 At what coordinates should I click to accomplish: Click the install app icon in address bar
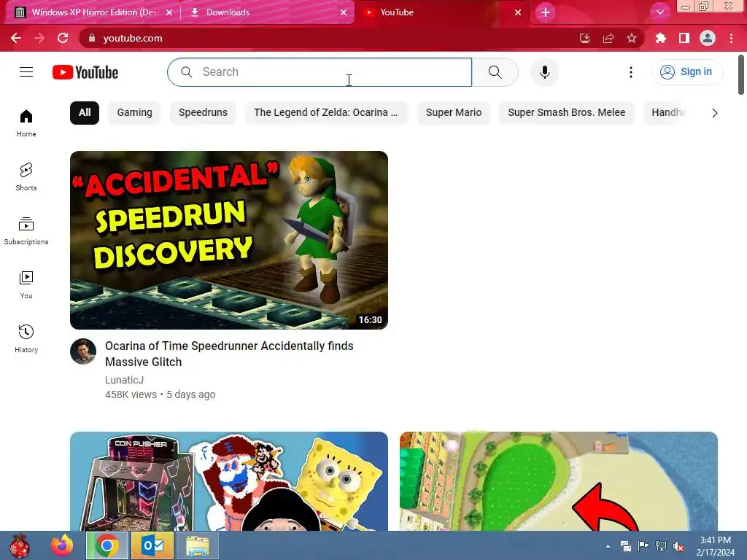click(x=585, y=38)
